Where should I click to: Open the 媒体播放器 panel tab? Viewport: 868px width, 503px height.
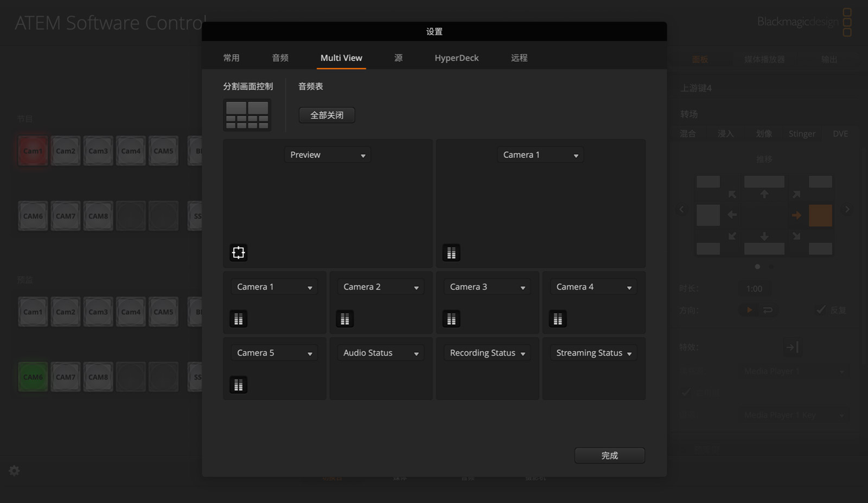pyautogui.click(x=764, y=60)
